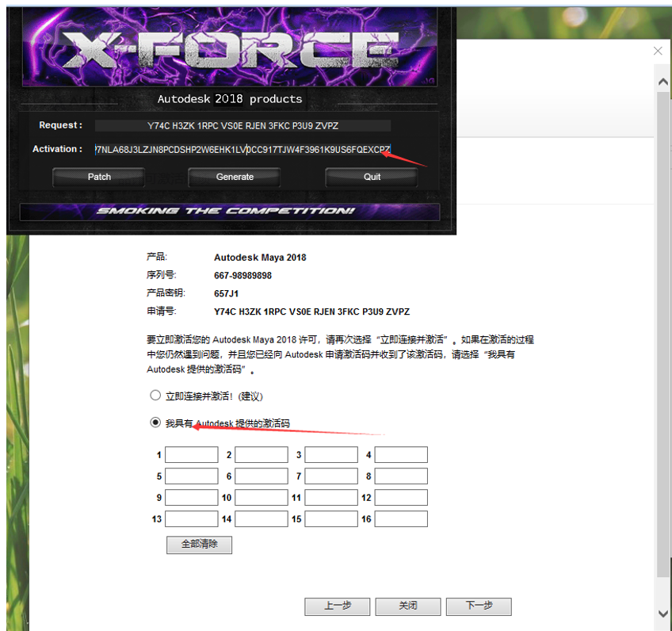Click the 下一步 (Next) button
The width and height of the screenshot is (672, 631).
pyautogui.click(x=479, y=606)
